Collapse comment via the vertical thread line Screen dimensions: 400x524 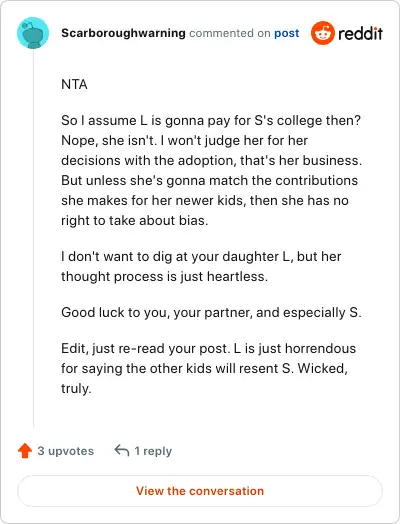(x=33, y=238)
